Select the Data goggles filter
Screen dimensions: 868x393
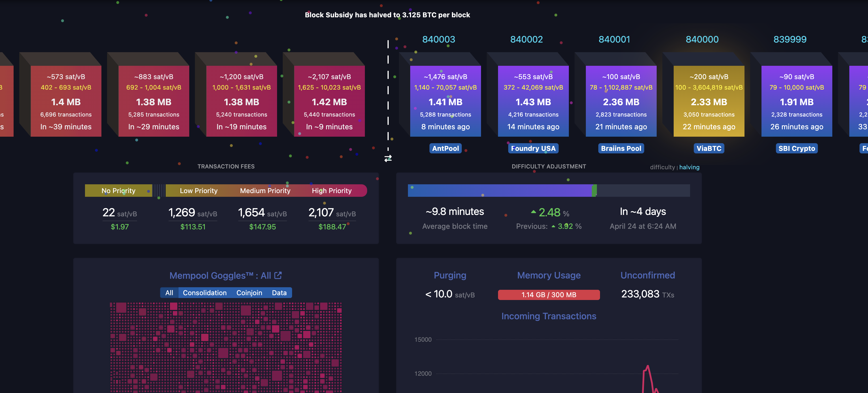(x=279, y=293)
